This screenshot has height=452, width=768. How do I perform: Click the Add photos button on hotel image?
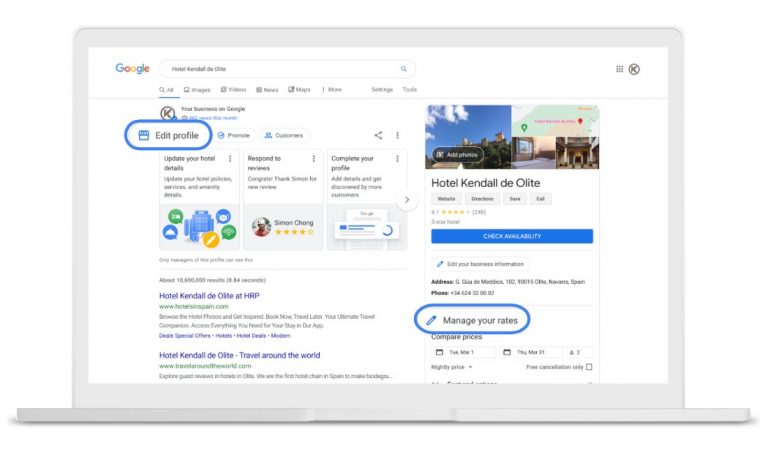(457, 155)
